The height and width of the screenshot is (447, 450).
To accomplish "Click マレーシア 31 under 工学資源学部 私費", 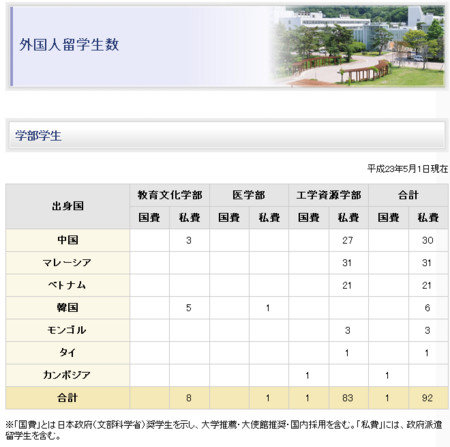I will pyautogui.click(x=347, y=263).
